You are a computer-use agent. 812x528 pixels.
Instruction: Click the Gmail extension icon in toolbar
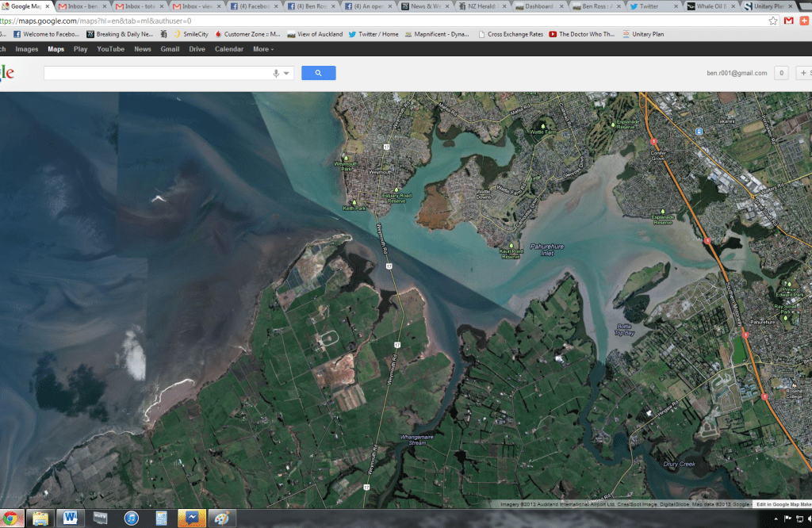tap(789, 21)
